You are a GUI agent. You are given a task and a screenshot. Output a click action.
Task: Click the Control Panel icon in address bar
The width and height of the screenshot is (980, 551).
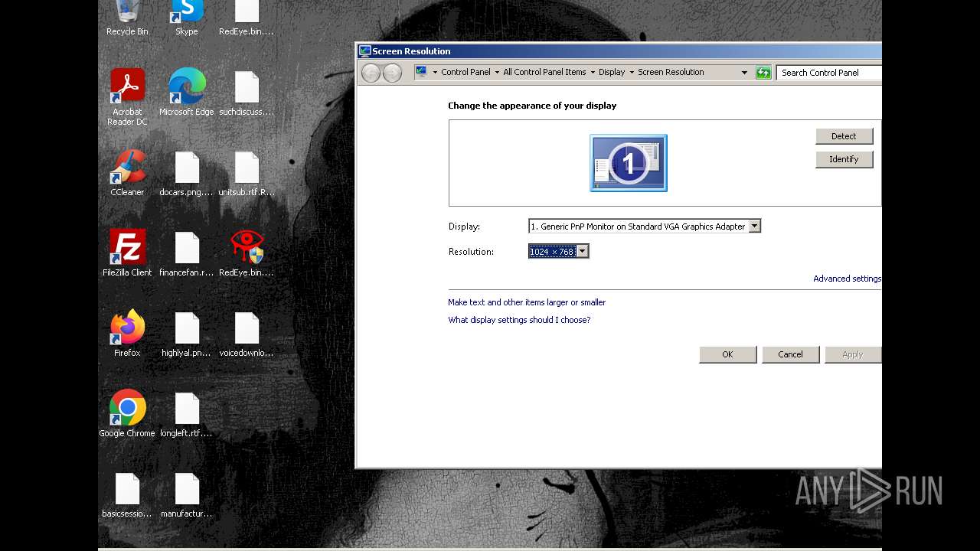tap(421, 72)
